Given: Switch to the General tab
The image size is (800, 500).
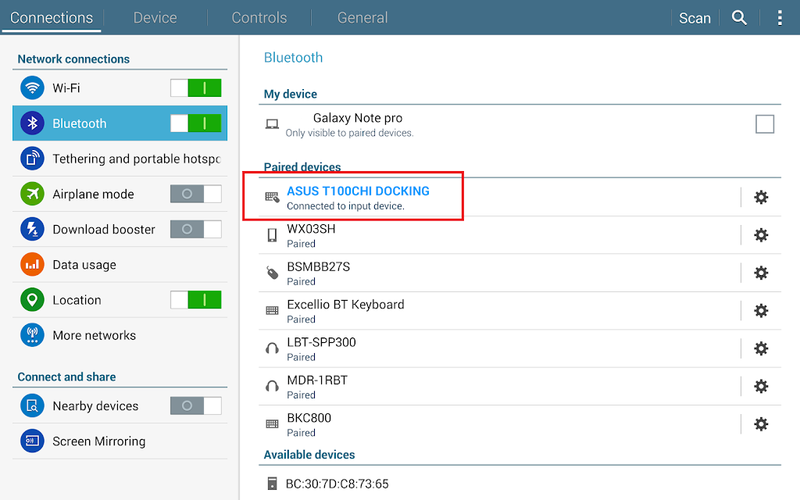Looking at the screenshot, I should click(x=363, y=18).
